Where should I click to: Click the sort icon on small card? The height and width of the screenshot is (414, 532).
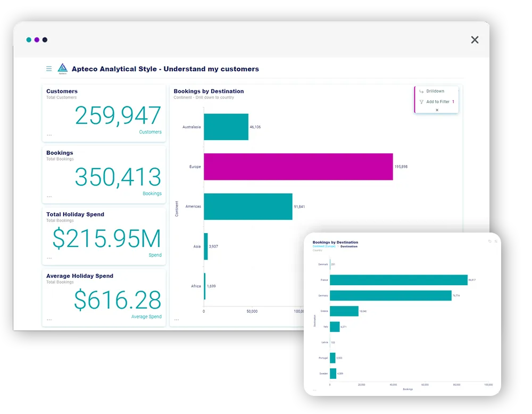tap(496, 241)
